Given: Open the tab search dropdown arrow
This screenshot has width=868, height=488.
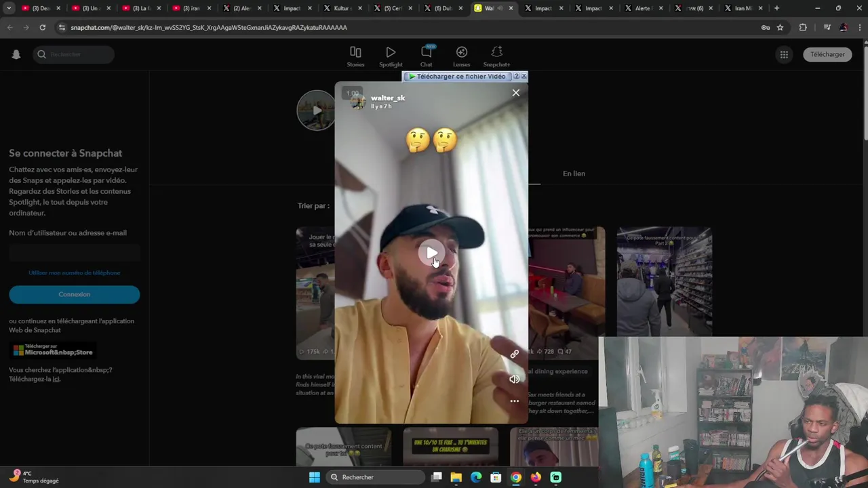Looking at the screenshot, I should point(9,8).
